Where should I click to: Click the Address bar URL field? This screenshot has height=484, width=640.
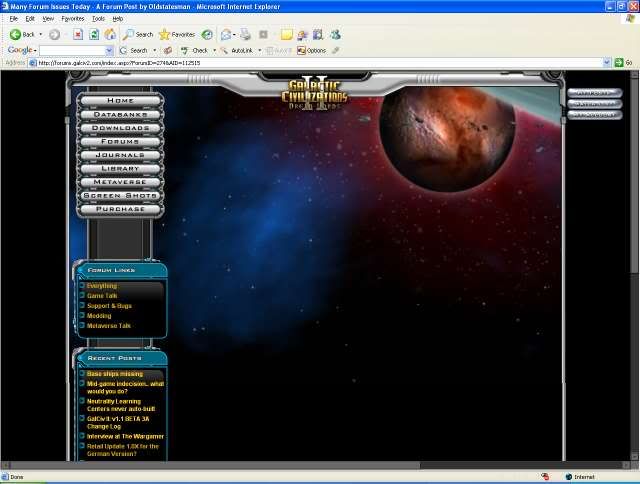click(x=320, y=63)
